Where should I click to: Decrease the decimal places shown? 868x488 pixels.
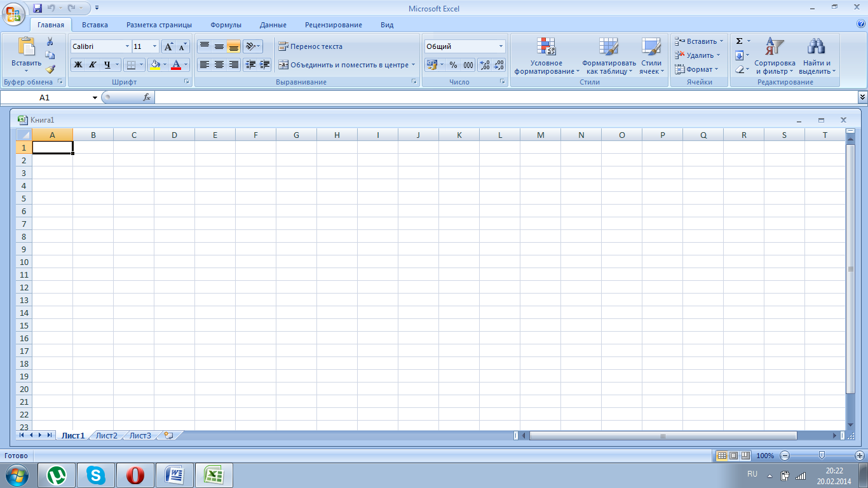pyautogui.click(x=499, y=65)
